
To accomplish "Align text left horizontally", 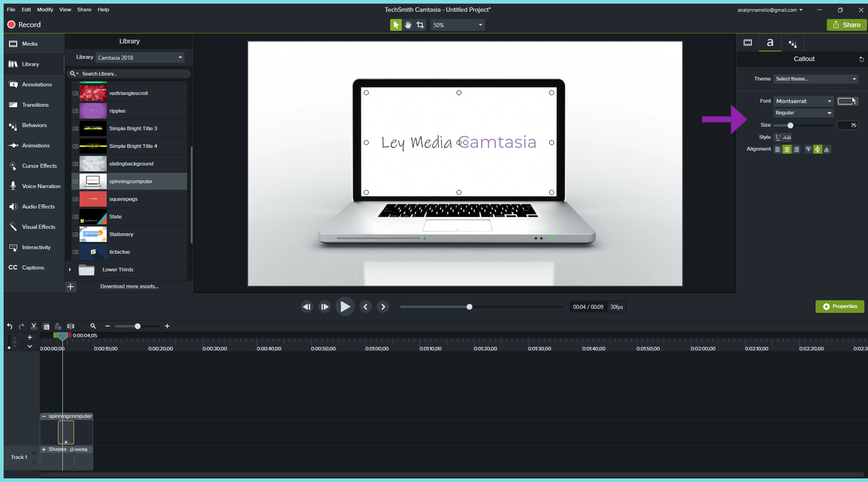I will coord(778,149).
